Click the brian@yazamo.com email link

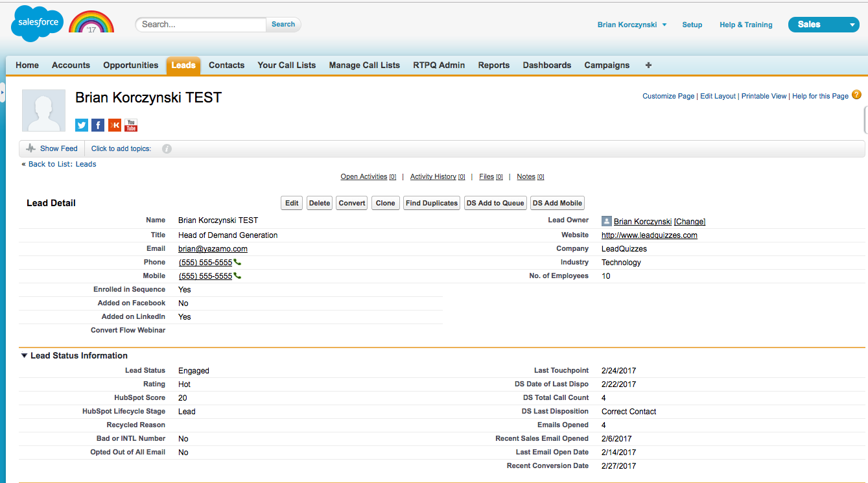tap(213, 249)
